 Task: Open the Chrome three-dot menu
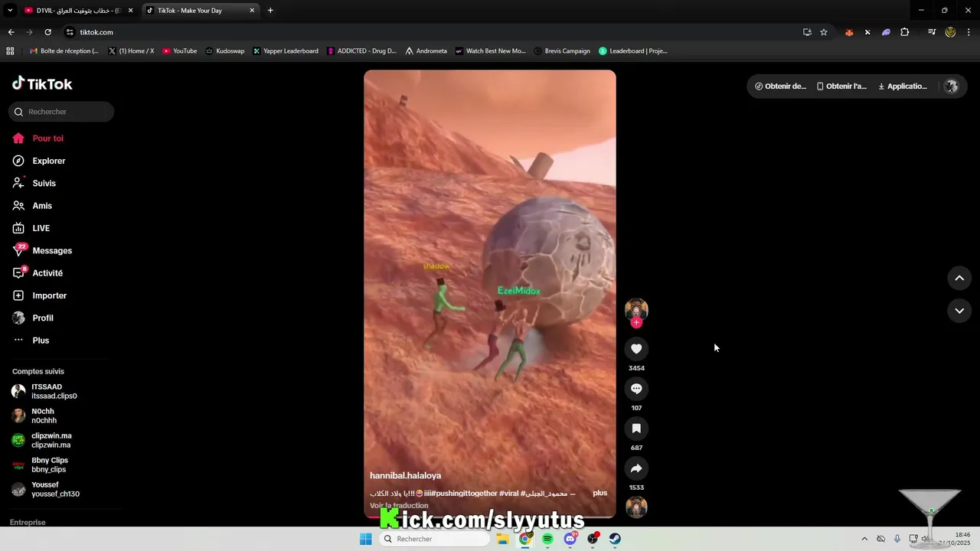[969, 32]
